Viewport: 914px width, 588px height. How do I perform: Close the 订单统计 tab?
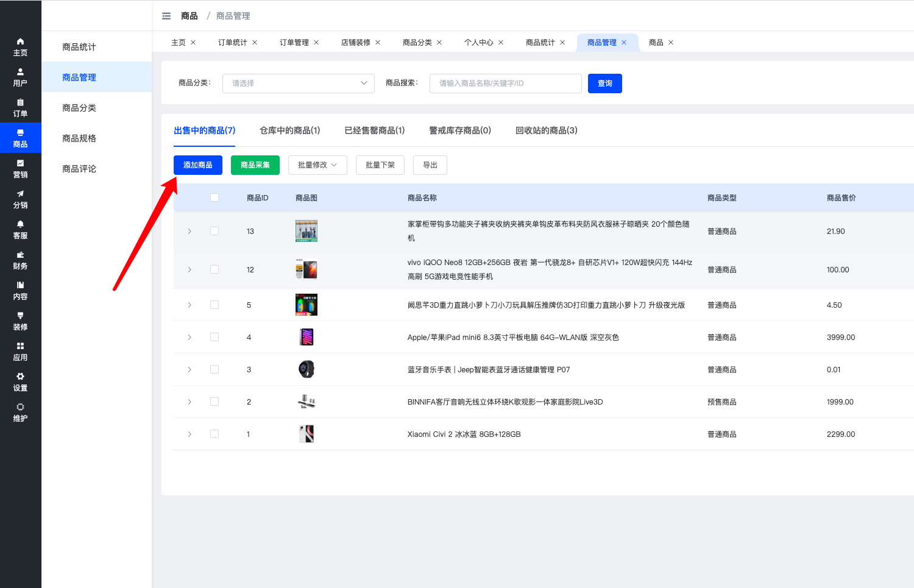coord(255,43)
